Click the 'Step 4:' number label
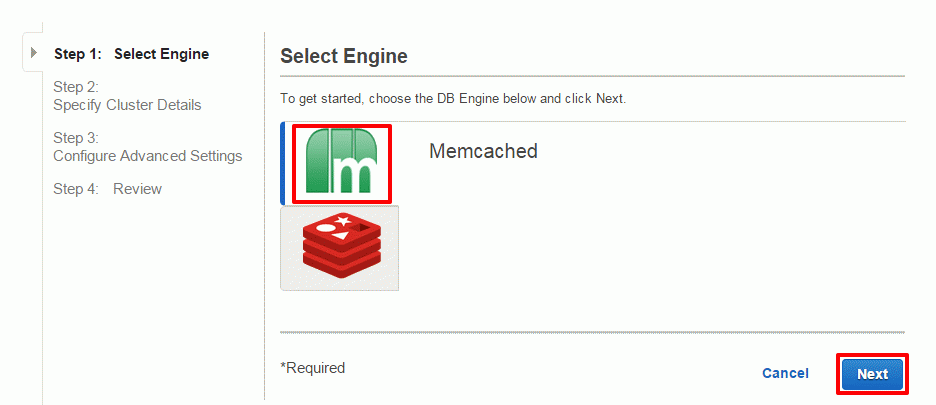 click(76, 189)
